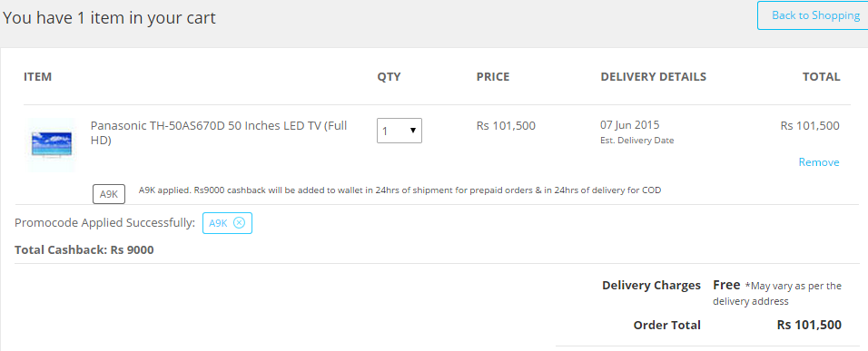868x351 pixels.
Task: Open the Panasonic TH-50AS670D product title
Action: pos(219,132)
